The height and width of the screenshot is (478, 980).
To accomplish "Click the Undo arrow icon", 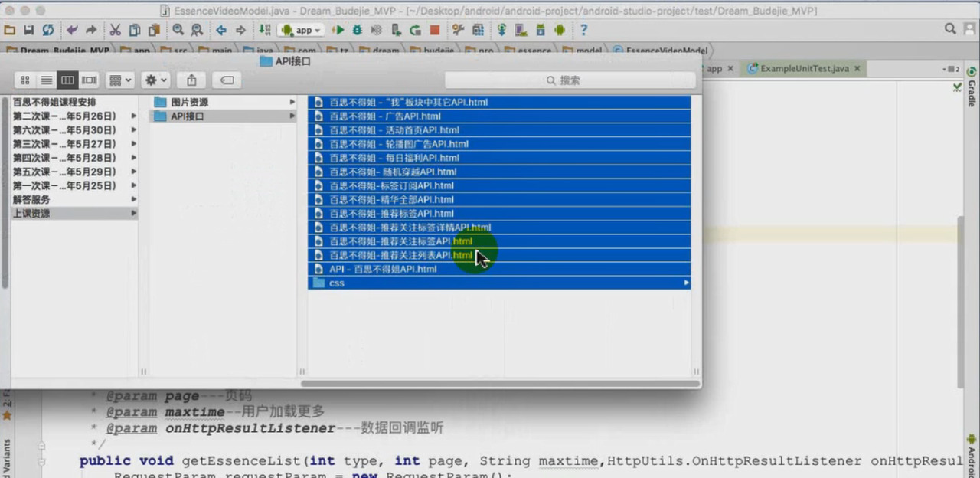I will click(x=72, y=30).
